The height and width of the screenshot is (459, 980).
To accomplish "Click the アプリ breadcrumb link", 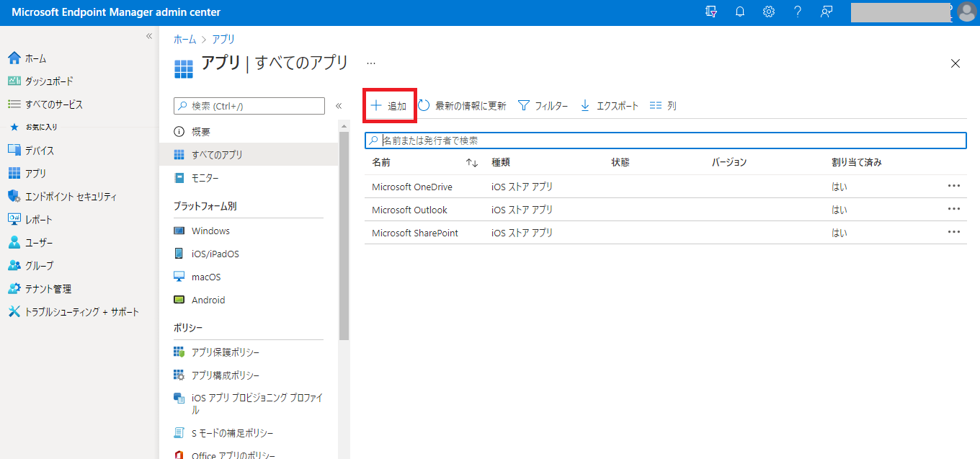I will click(x=223, y=40).
